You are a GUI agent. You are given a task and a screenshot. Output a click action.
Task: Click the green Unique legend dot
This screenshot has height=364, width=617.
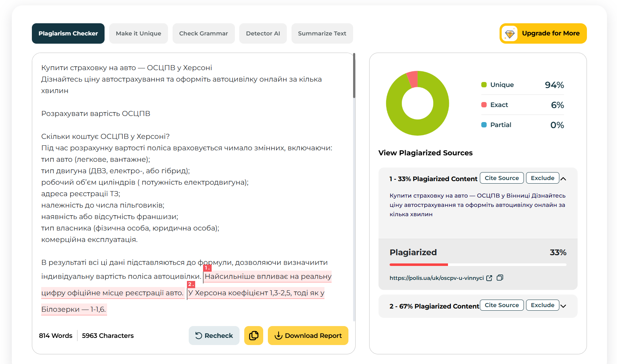(x=484, y=84)
